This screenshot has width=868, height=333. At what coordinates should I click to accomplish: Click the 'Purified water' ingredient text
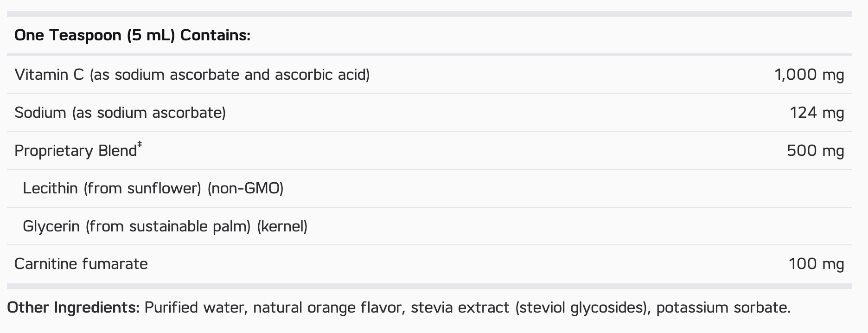pyautogui.click(x=194, y=307)
